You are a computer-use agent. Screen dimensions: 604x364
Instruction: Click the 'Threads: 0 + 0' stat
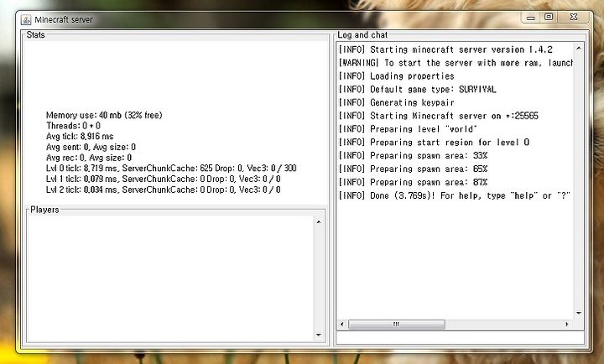73,126
